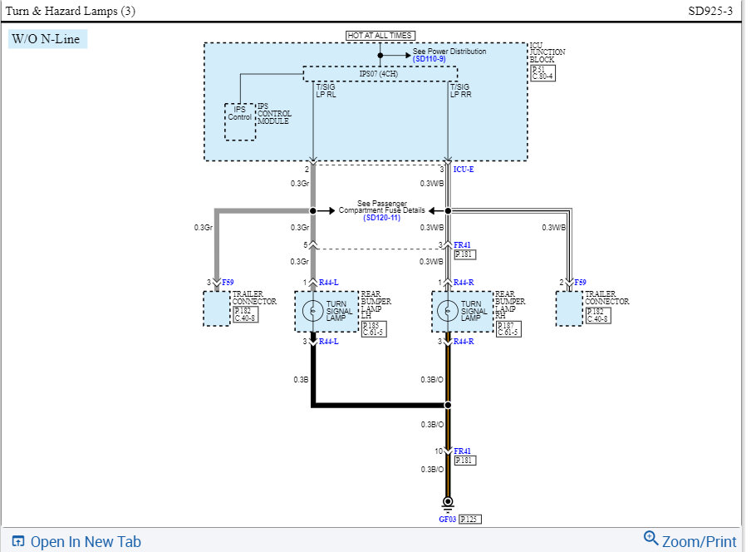Viewport: 756px width, 552px height.
Task: Click the right turn signal lamp symbol
Action: [x=448, y=311]
